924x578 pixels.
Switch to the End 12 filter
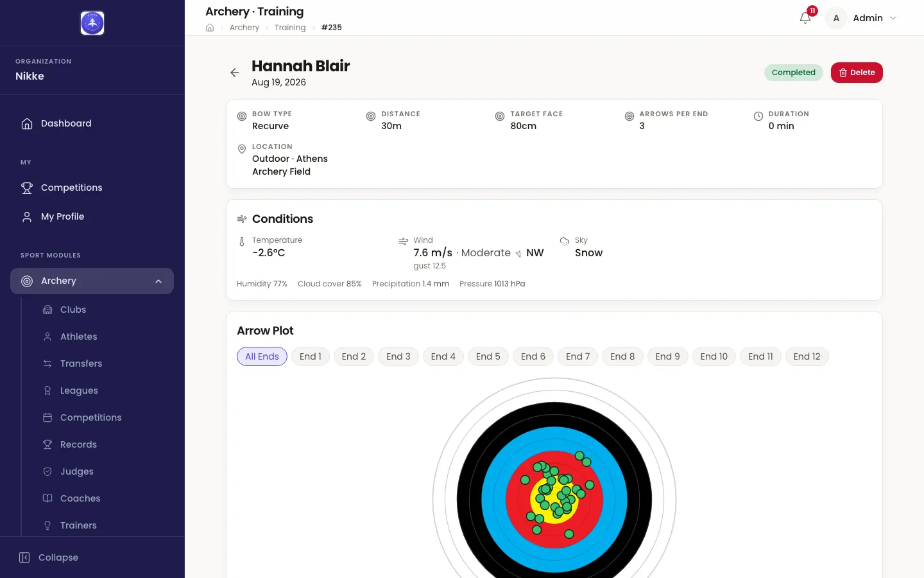tap(807, 356)
